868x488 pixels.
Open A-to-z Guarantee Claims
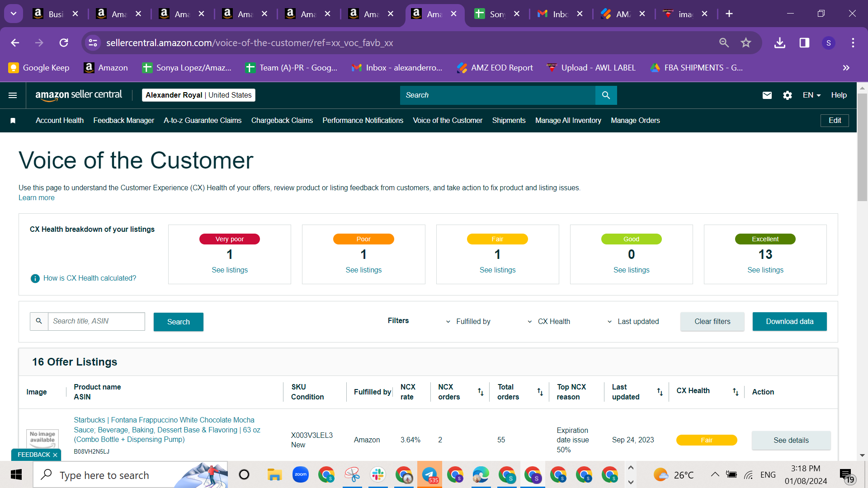(203, 121)
